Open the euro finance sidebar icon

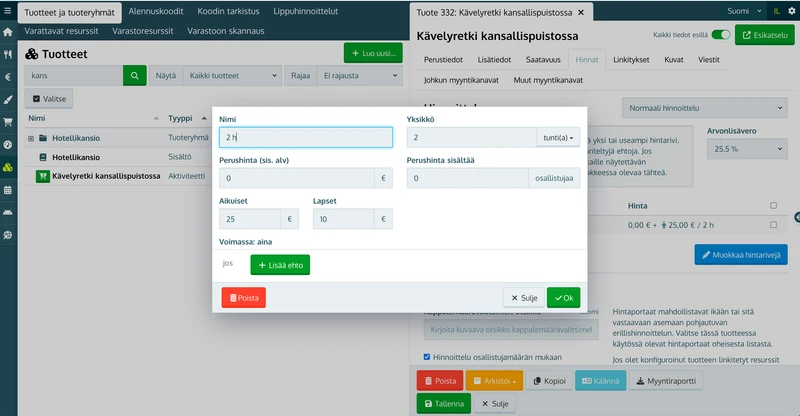tap(8, 77)
